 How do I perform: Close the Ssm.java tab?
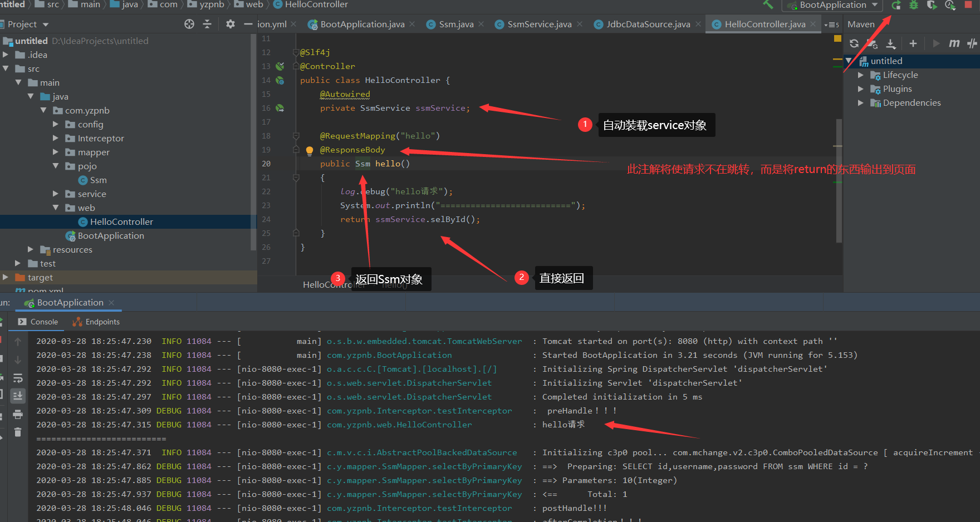[481, 24]
